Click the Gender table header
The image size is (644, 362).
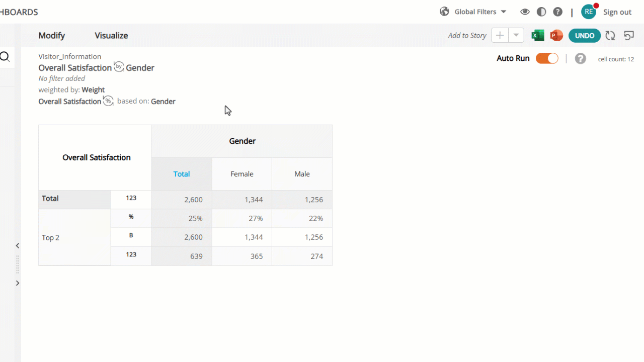pos(242,141)
